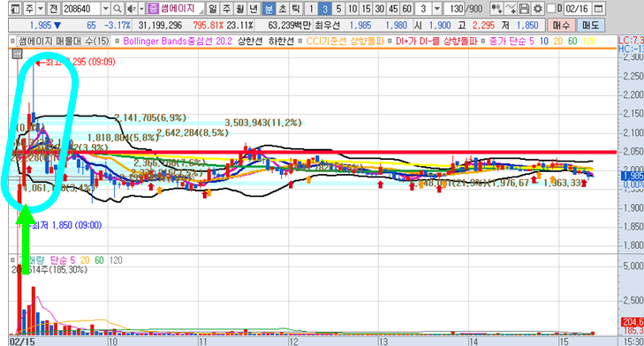The image size is (644, 346).
Task: Select the tick 틱 chart tab
Action: click(296, 8)
